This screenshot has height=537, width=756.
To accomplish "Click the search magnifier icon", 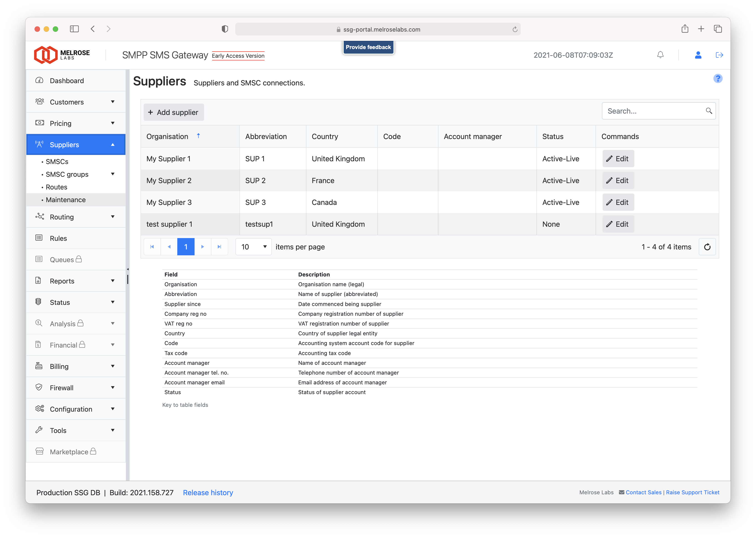I will pos(709,111).
